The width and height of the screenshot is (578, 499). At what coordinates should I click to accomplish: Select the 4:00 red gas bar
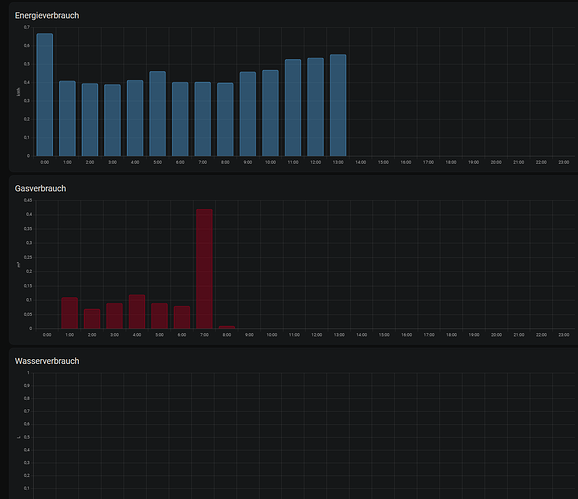(137, 311)
